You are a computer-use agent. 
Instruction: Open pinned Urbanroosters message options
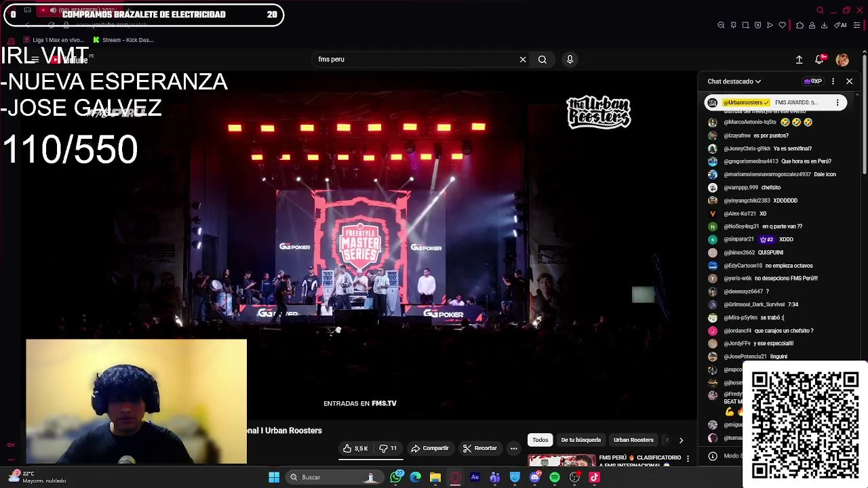click(x=837, y=103)
